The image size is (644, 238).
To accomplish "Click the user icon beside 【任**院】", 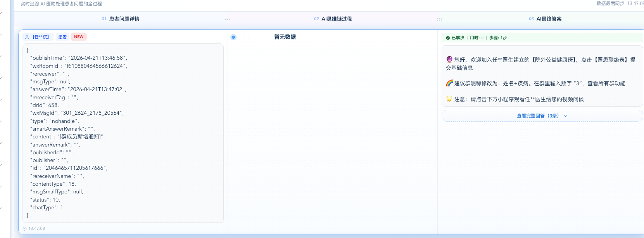I will click(27, 37).
